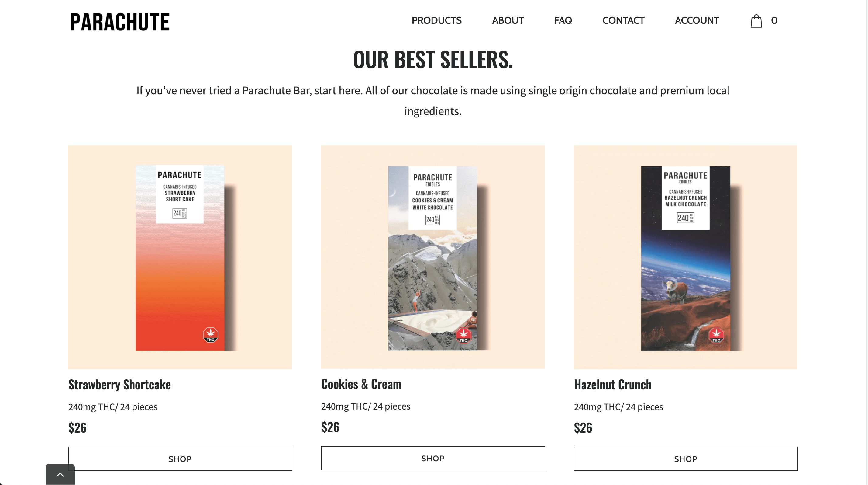Screen dimensions: 868x485
Task: Open the ACCOUNT page
Action: pyautogui.click(x=697, y=21)
